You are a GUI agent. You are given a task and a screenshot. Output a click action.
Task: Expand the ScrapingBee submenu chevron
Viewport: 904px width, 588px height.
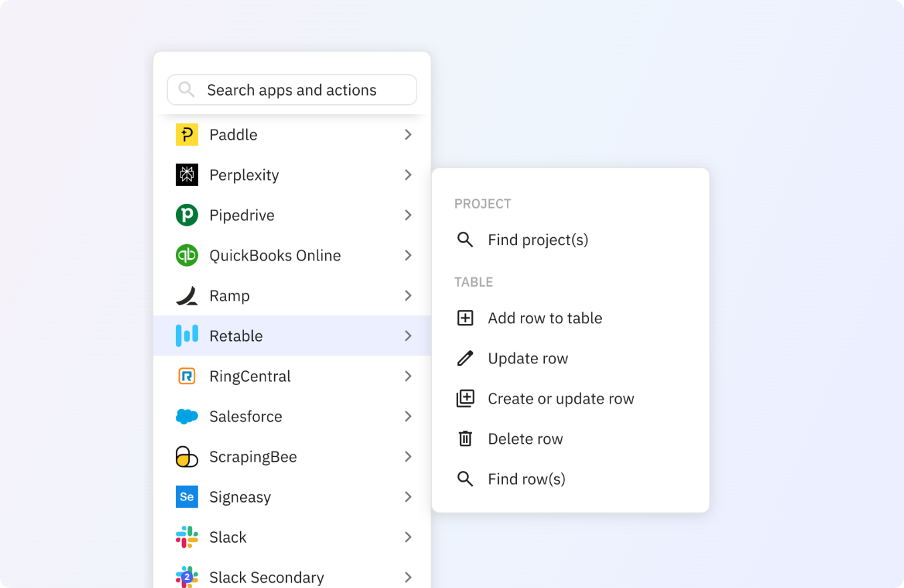point(408,456)
